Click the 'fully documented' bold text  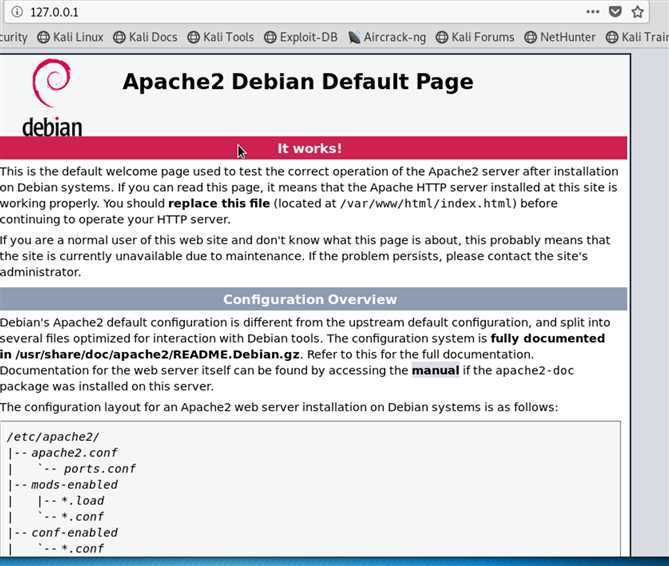click(x=548, y=338)
